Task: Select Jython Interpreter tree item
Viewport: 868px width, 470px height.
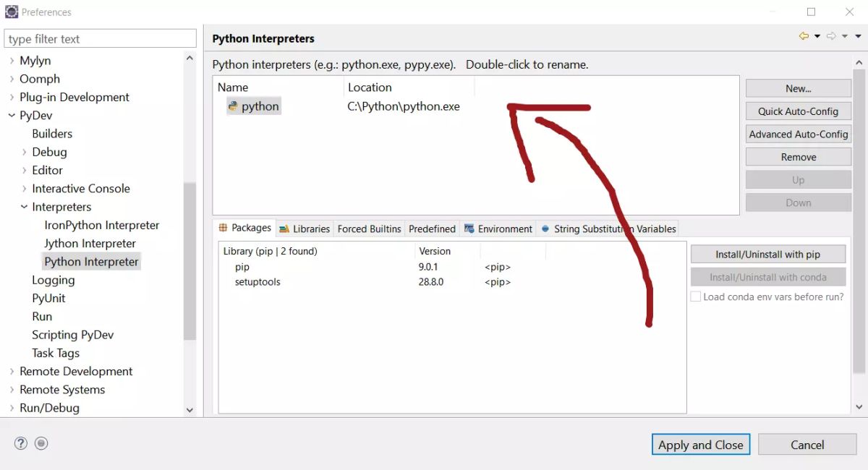Action: click(90, 243)
